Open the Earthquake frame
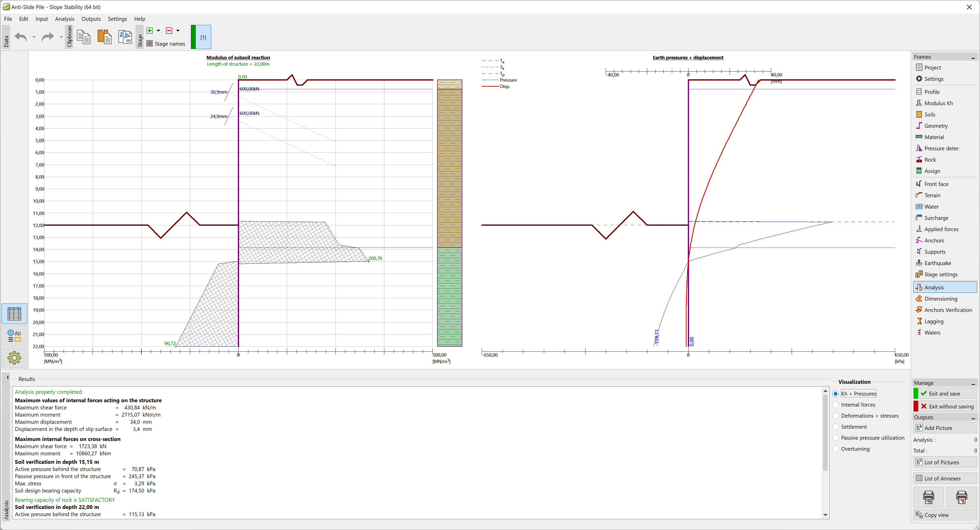Viewport: 980px width, 530px height. point(937,263)
